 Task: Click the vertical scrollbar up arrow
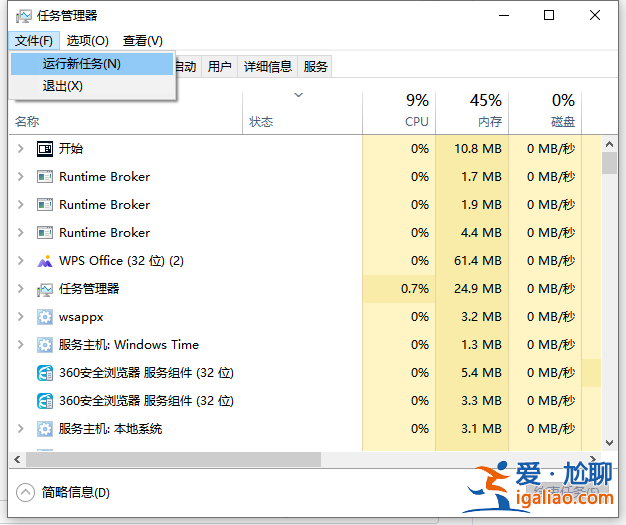pos(609,144)
